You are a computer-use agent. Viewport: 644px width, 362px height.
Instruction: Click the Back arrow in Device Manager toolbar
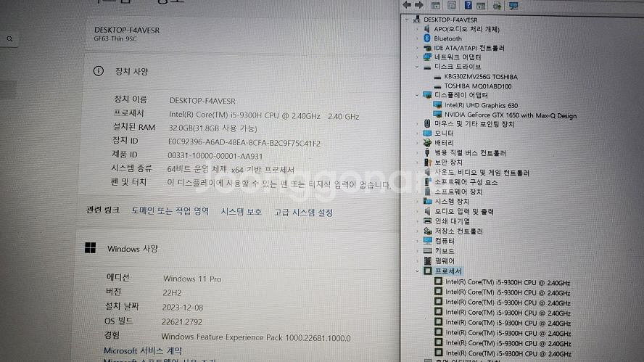[407, 5]
